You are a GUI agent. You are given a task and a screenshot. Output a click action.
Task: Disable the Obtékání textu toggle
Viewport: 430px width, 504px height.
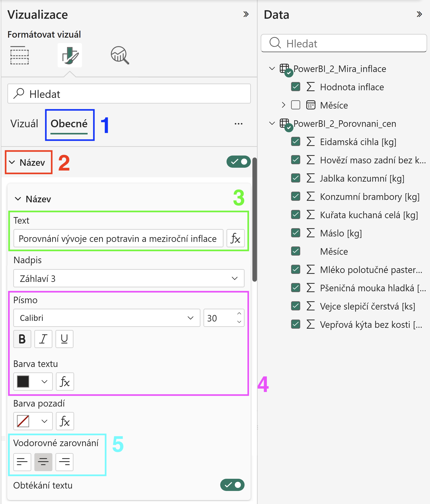pos(232,485)
